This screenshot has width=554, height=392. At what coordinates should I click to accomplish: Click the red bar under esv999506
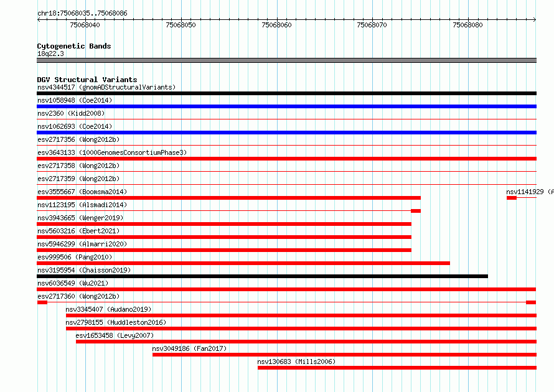click(243, 263)
